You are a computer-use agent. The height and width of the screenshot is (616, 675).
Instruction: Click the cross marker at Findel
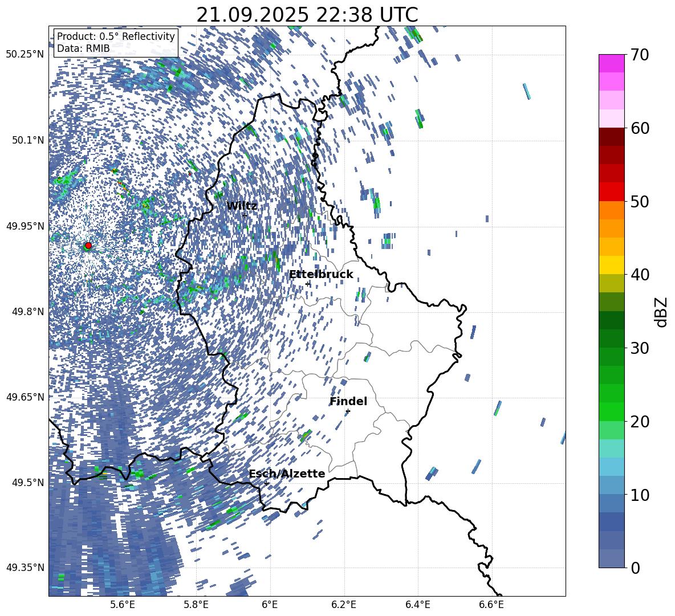point(348,411)
